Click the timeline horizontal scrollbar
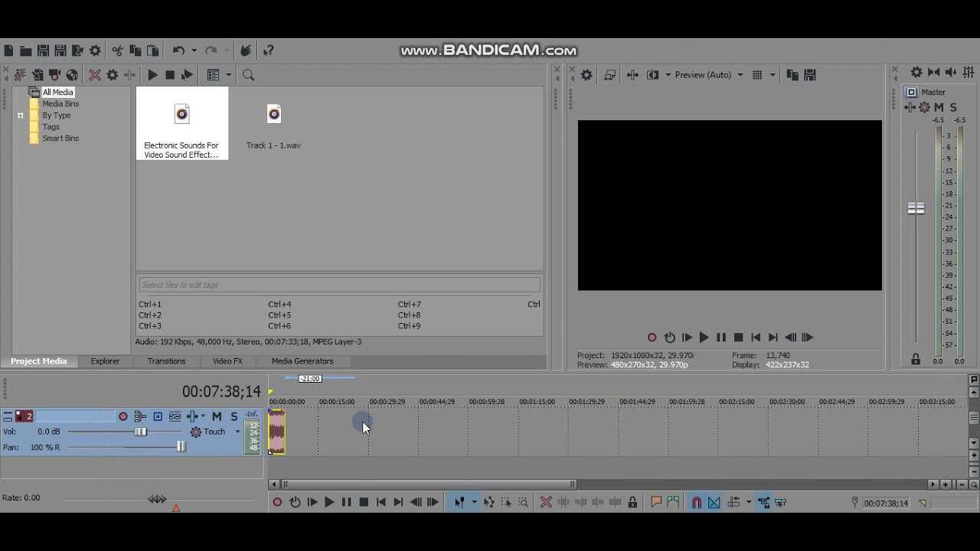 click(x=429, y=484)
